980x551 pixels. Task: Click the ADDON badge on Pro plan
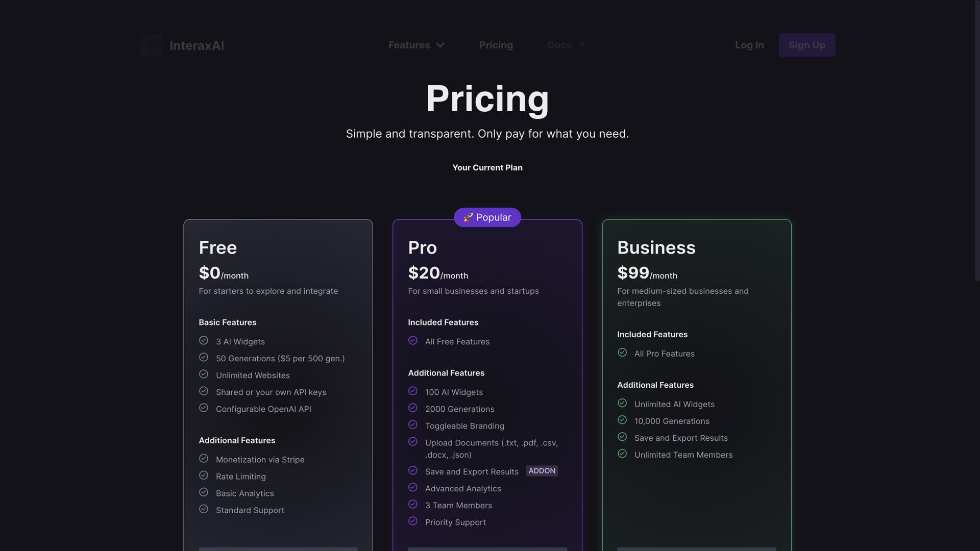click(542, 471)
